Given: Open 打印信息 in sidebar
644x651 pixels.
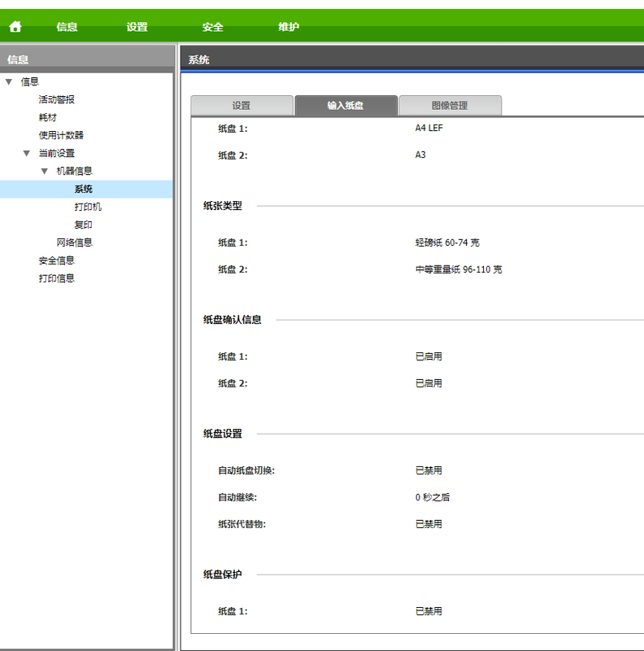Looking at the screenshot, I should pos(57,278).
